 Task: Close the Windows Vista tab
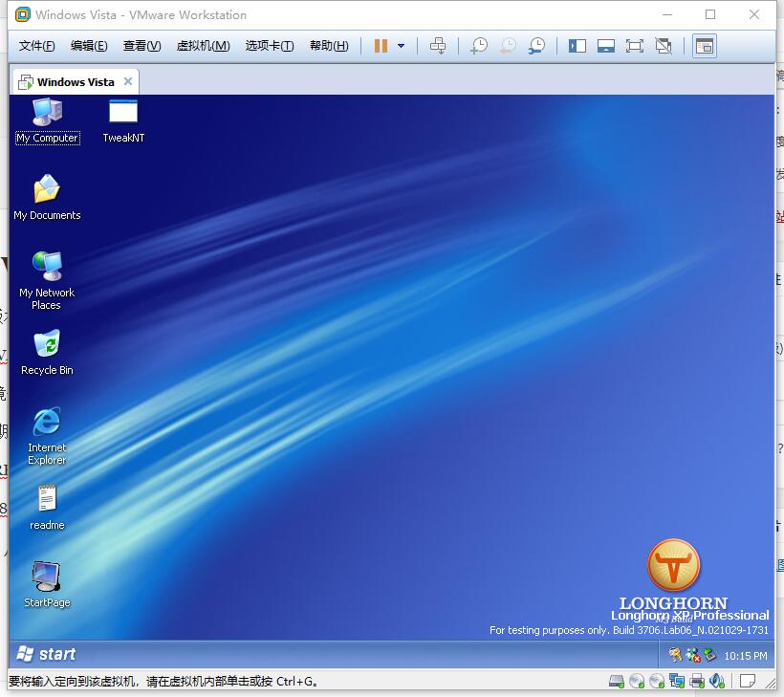[x=128, y=81]
